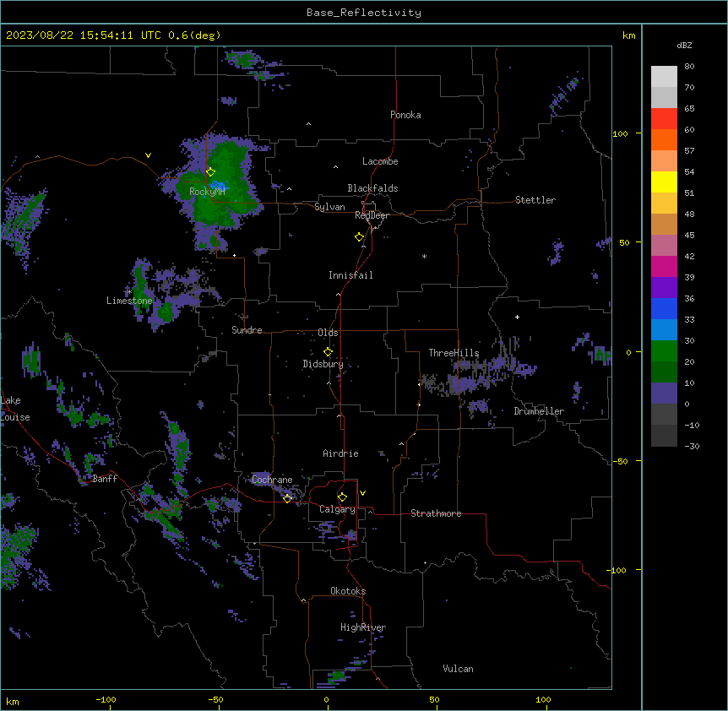
Task: Click the Stettler city label
Action: [x=535, y=200]
